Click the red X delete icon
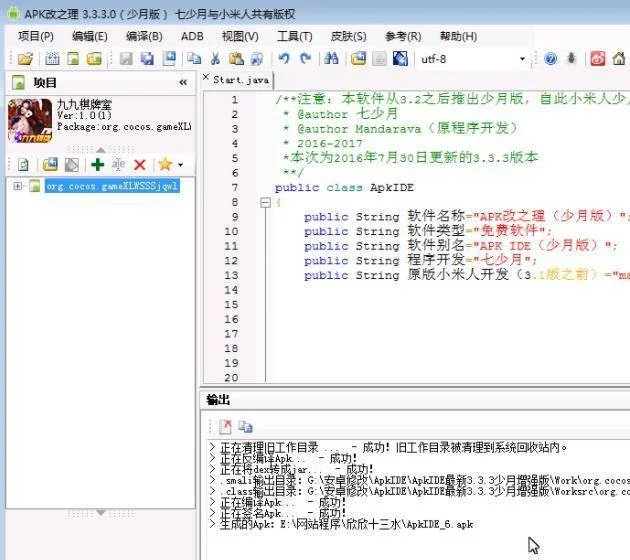This screenshot has width=630, height=560. 140,164
